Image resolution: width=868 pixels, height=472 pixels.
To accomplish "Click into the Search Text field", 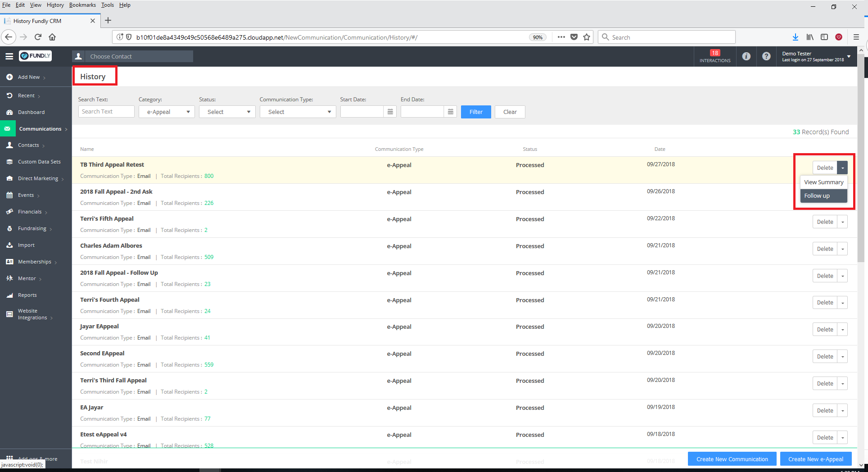I will click(x=106, y=112).
